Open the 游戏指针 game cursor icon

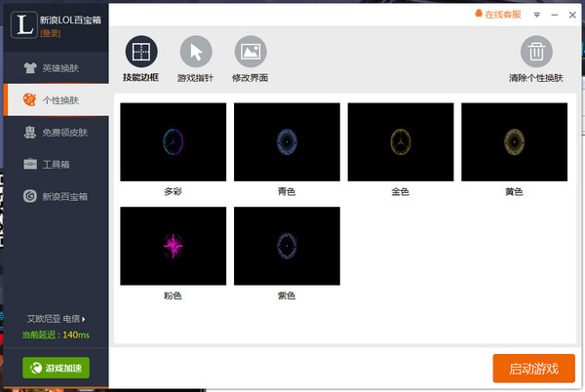[196, 52]
